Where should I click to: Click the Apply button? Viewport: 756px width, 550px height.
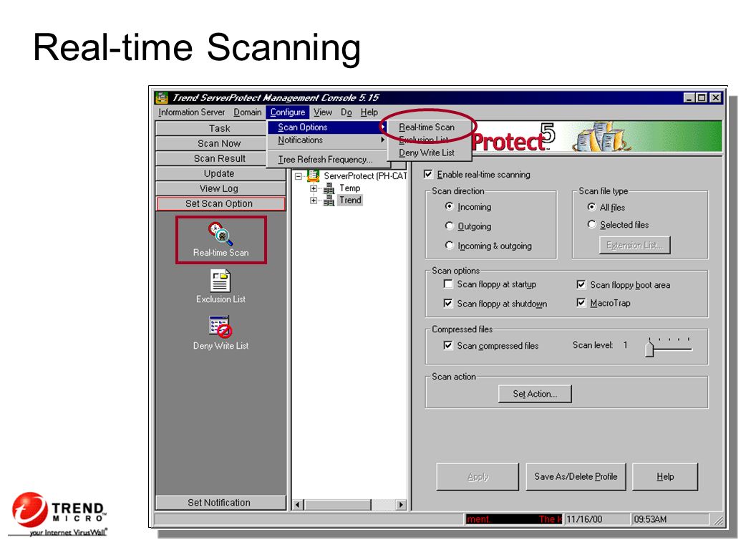pyautogui.click(x=478, y=477)
